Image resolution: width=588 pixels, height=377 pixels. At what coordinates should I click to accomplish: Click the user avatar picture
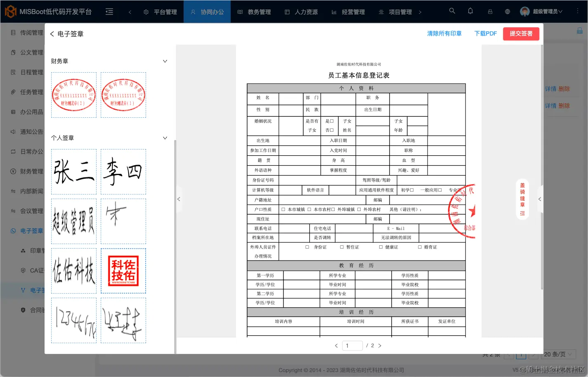pos(525,12)
